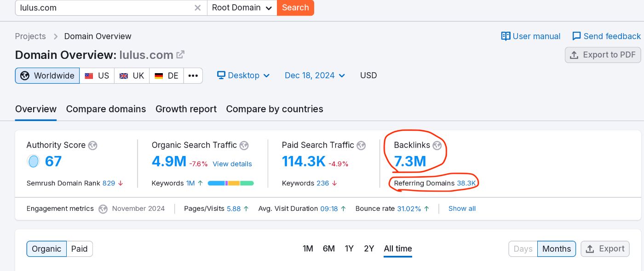Screen dimensions: 644x271
Task: Switch the chart granularity to Days
Action: [x=523, y=248]
